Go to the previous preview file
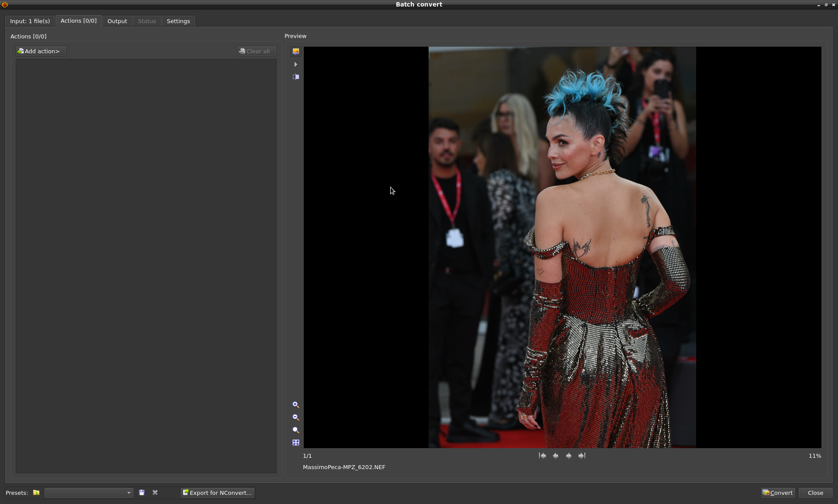This screenshot has width=838, height=504. [x=556, y=456]
